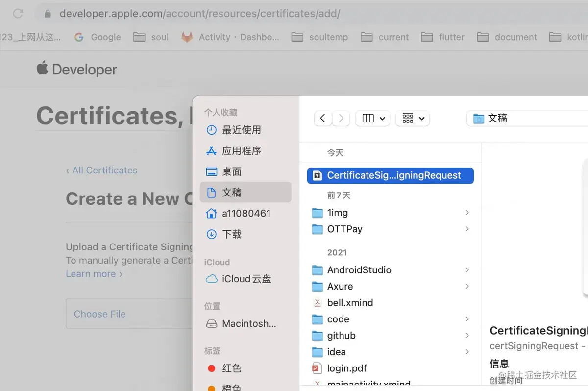Select the Macintosh disk in sidebar
Screen dimensions: 588x391
(245, 324)
